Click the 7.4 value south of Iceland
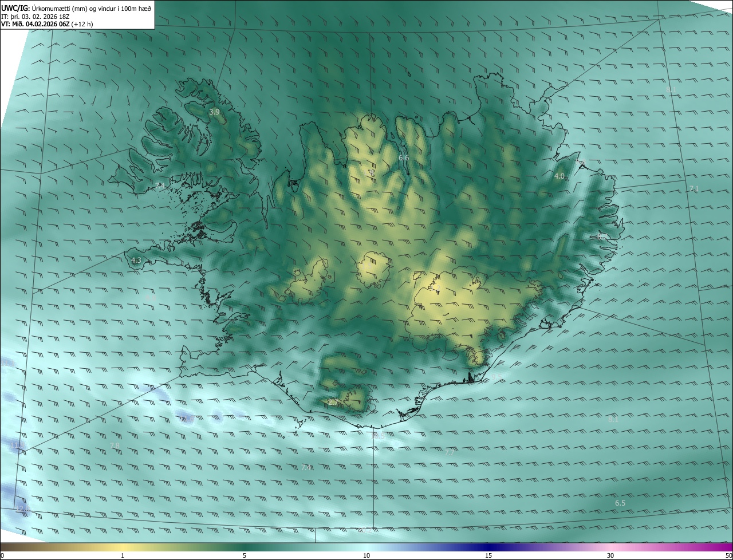The width and height of the screenshot is (733, 560). [306, 468]
